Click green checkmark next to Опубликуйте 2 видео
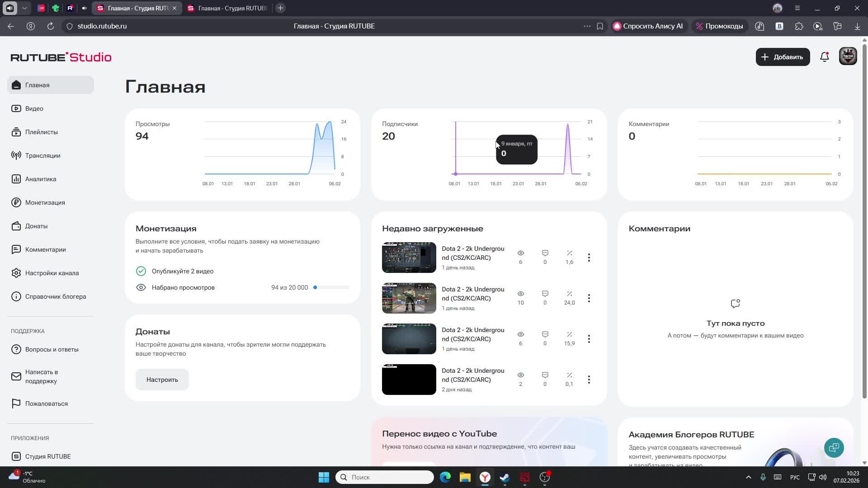This screenshot has height=488, width=868. click(141, 271)
